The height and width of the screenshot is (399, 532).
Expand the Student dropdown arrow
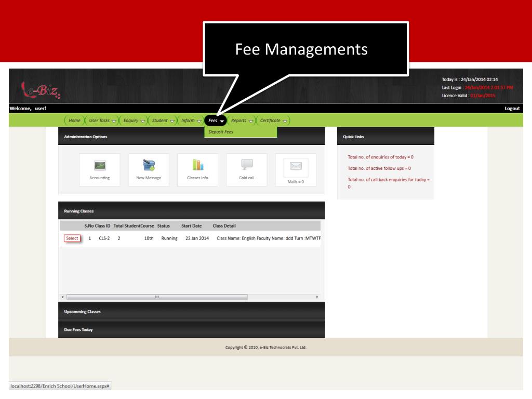pyautogui.click(x=172, y=121)
